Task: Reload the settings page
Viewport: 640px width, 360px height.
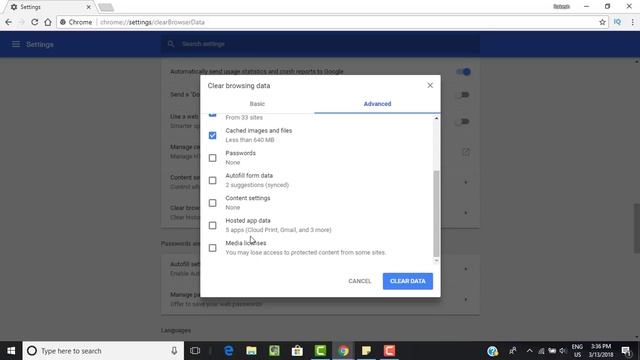Action: point(35,22)
